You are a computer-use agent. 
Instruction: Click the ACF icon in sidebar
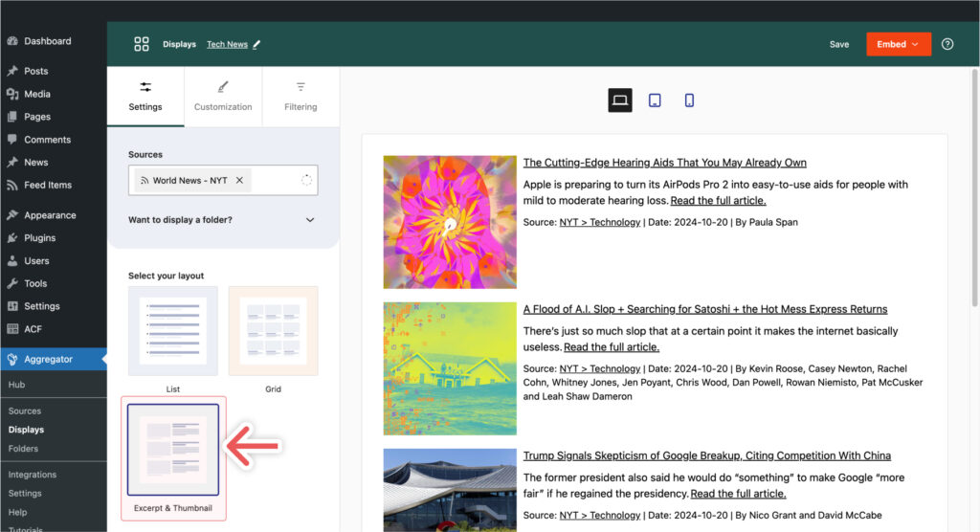(x=12, y=329)
